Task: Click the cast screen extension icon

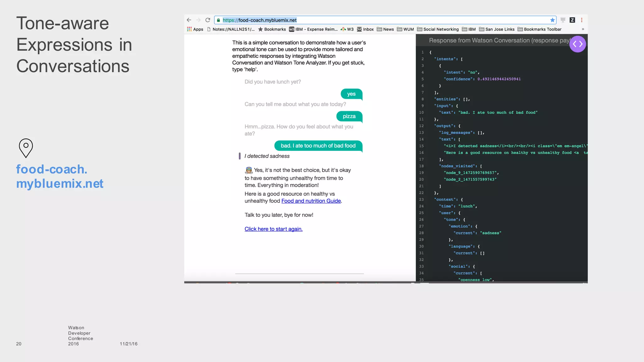Action: [563, 20]
